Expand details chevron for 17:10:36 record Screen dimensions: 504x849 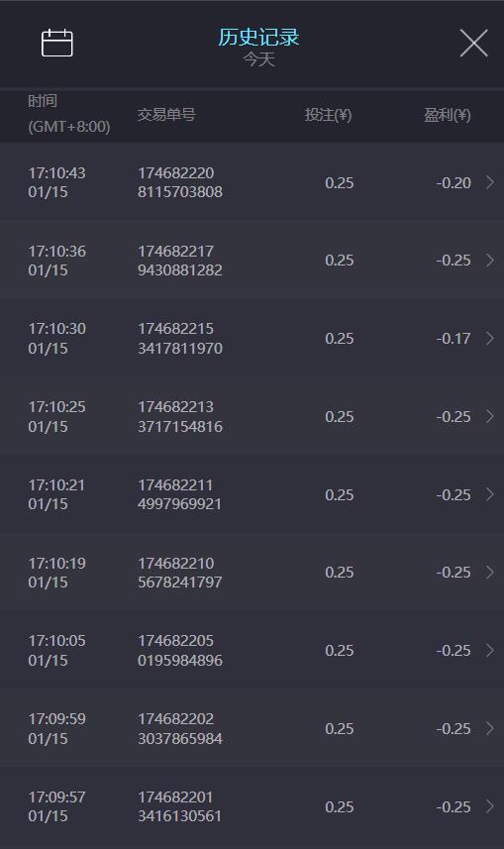coord(489,261)
